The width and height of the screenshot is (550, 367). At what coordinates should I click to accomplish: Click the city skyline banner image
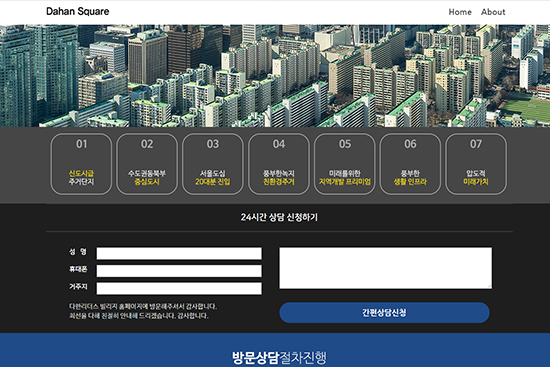click(275, 76)
